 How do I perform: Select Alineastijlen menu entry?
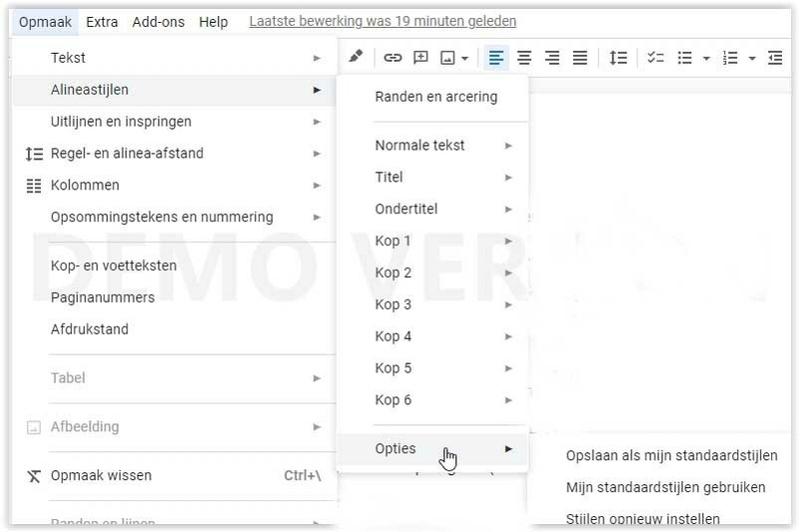(x=173, y=90)
